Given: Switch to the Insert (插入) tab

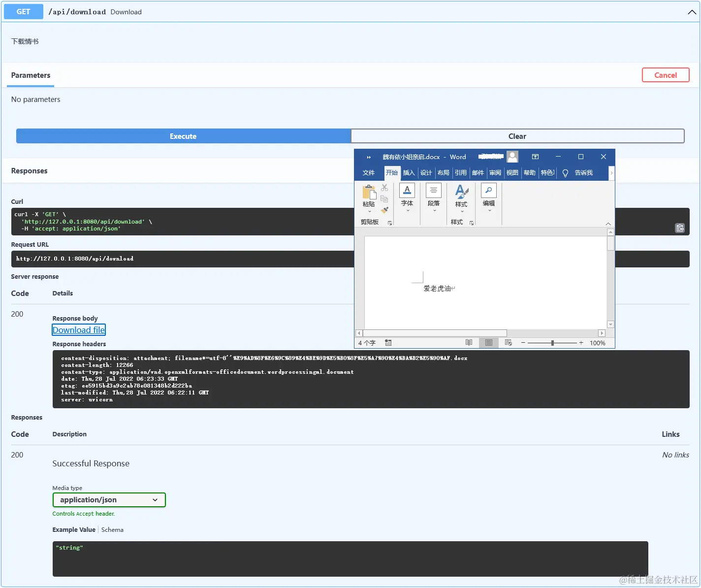Looking at the screenshot, I should pos(409,173).
